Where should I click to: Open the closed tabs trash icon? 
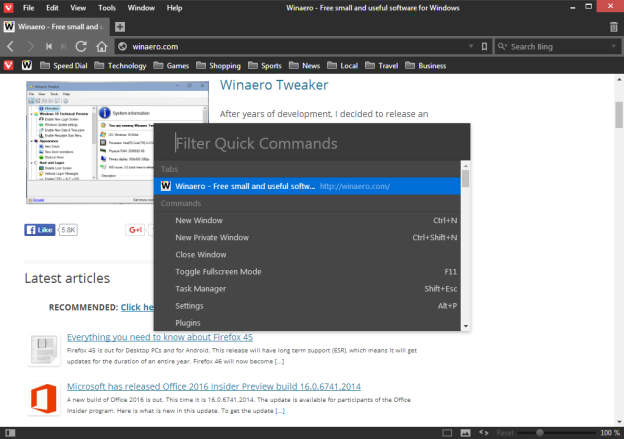point(613,26)
